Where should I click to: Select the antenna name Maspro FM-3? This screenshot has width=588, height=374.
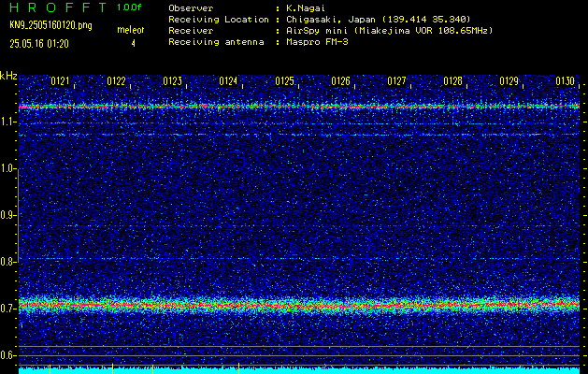click(x=317, y=42)
